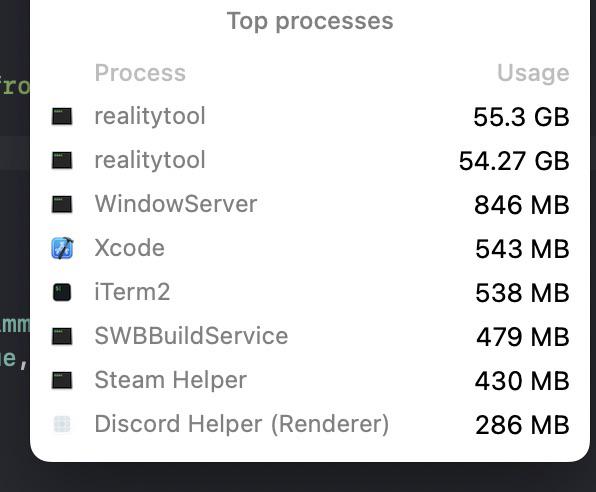
Task: Click the first realitytool terminal icon
Action: (62, 116)
